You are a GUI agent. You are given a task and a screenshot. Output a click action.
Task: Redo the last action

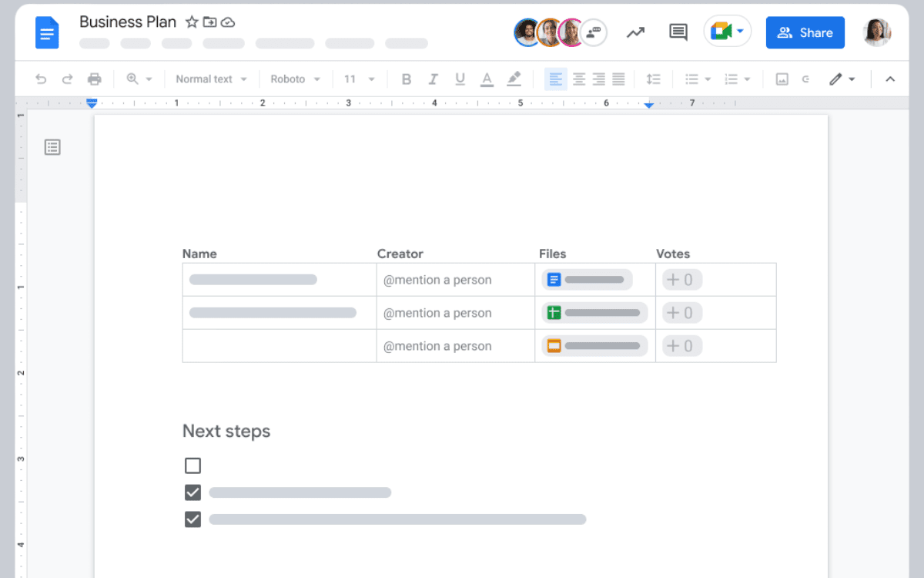click(67, 79)
